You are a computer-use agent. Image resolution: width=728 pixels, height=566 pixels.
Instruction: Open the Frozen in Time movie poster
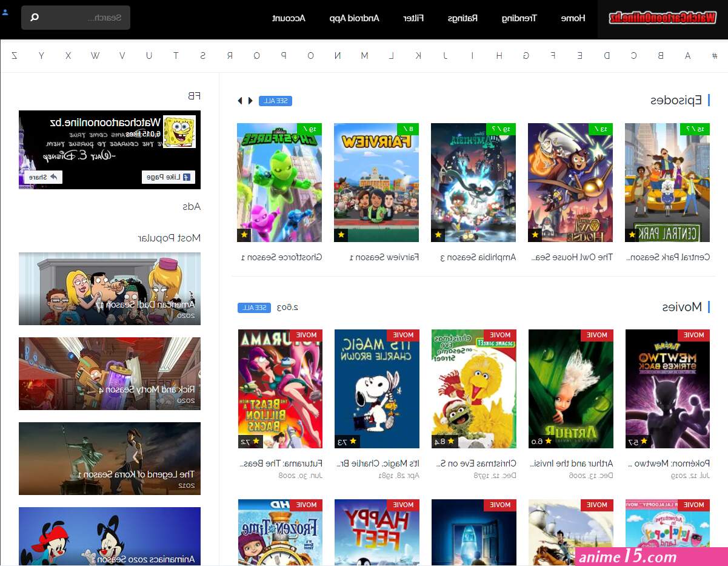(x=280, y=533)
